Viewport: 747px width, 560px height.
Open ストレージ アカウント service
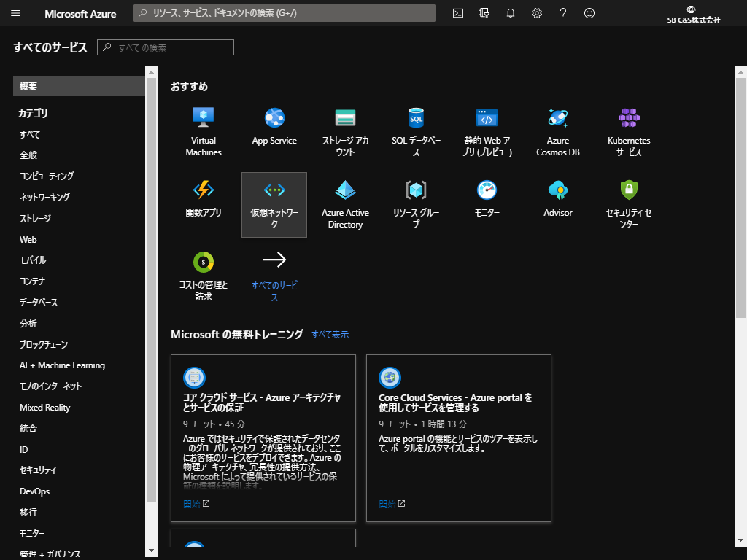345,132
